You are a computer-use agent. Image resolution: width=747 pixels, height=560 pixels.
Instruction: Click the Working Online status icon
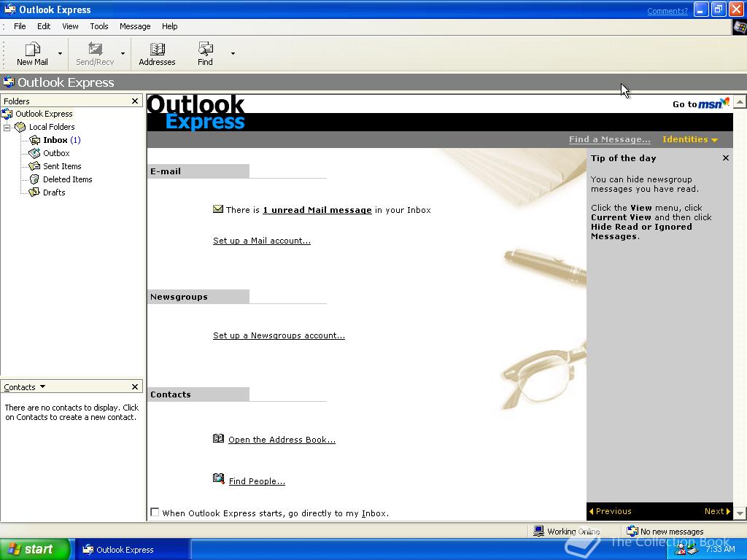(539, 531)
